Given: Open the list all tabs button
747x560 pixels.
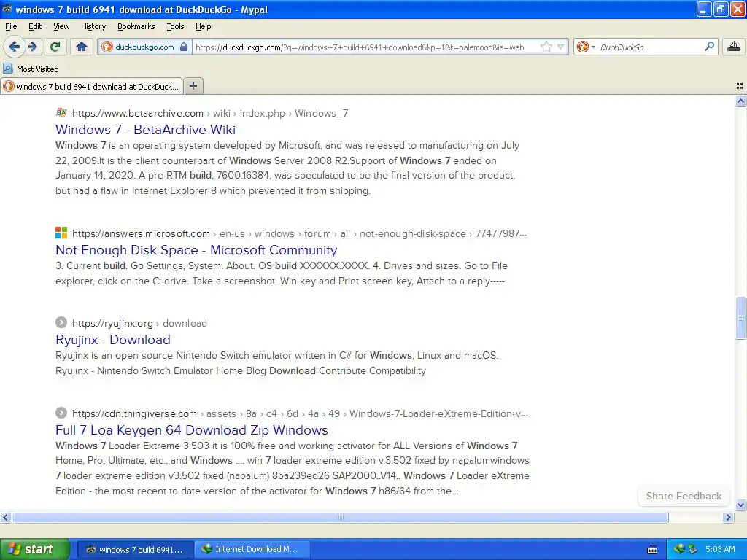Looking at the screenshot, I should pos(740,86).
